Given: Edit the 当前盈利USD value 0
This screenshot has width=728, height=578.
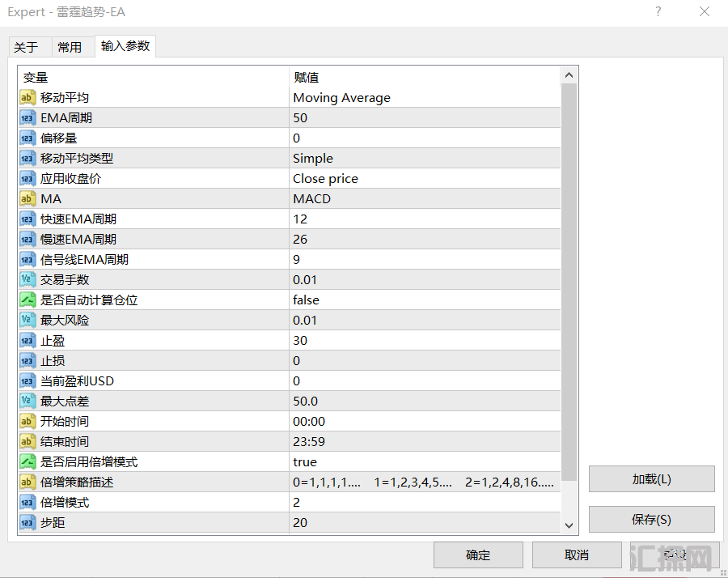Looking at the screenshot, I should pos(425,381).
